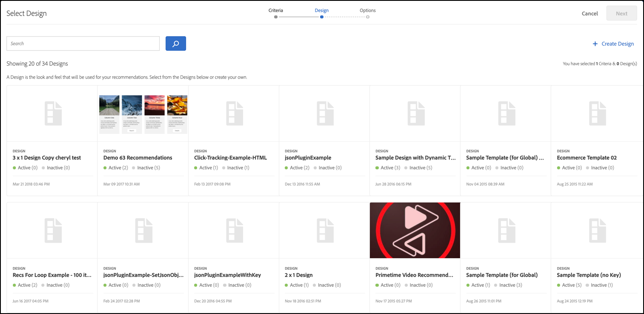Screen dimensions: 644x314
Task: Click placeholder icon of 3 x 1 Design Copy cheryl test
Action: pyautogui.click(x=53, y=113)
